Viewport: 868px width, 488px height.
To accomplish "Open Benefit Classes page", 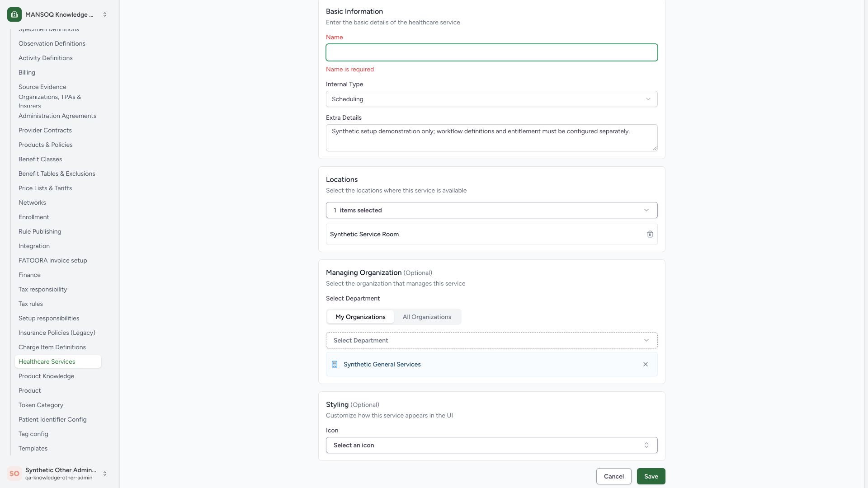I will (x=58, y=159).
